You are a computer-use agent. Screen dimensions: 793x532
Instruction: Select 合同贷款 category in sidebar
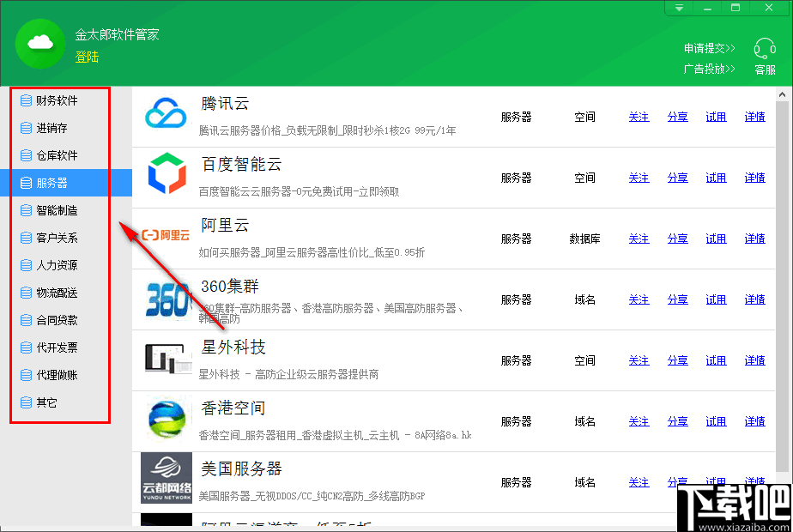(66, 320)
